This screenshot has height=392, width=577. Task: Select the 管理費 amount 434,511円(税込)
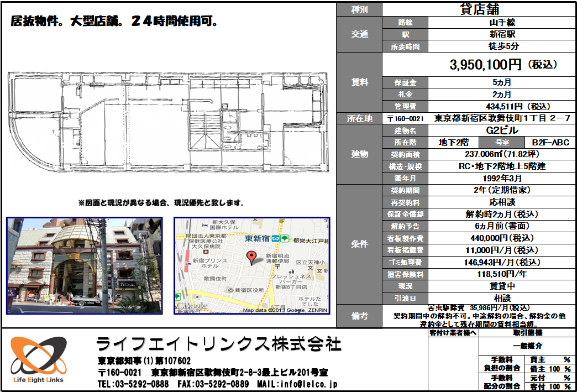518,106
